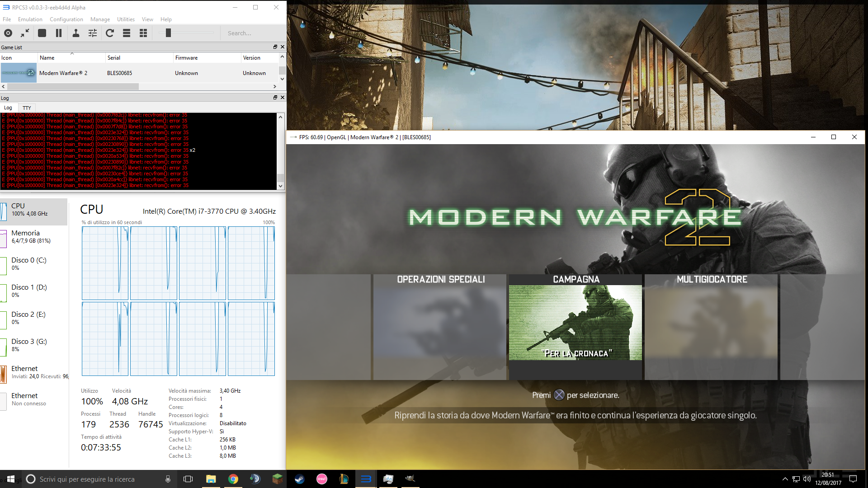Viewport: 868px width, 488px height.
Task: Select the Modern Warfare 2 game thumbnail
Action: [x=19, y=73]
